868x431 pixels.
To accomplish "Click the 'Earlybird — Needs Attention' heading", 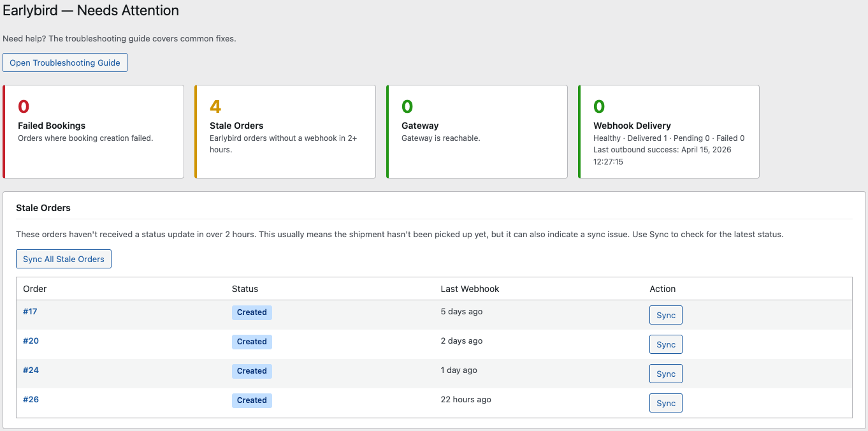I will coord(90,11).
